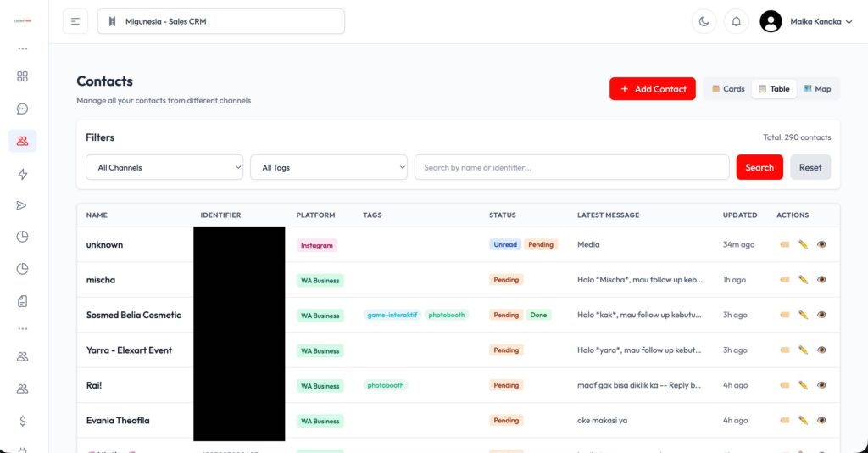Edit the mischa contact with pencil icon

[x=803, y=280]
